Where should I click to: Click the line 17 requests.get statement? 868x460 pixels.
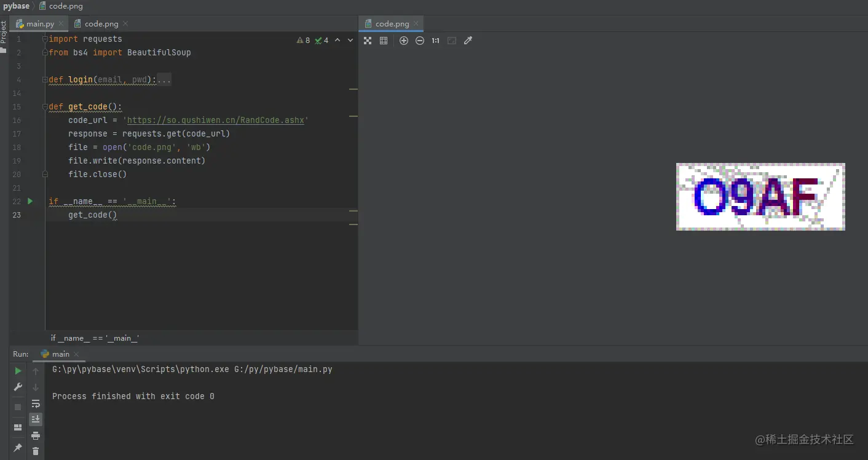149,134
